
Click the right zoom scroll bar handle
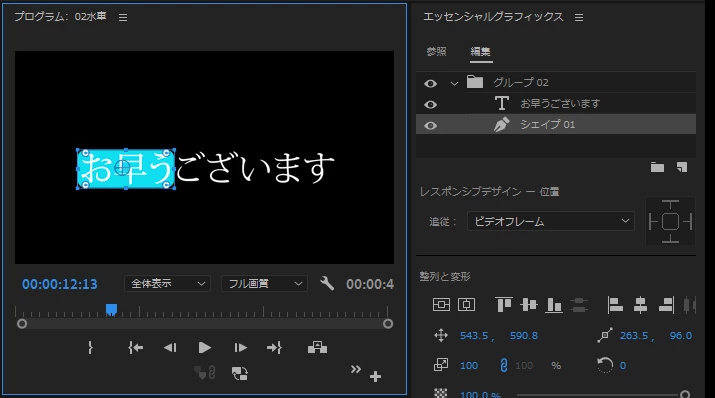[x=388, y=324]
